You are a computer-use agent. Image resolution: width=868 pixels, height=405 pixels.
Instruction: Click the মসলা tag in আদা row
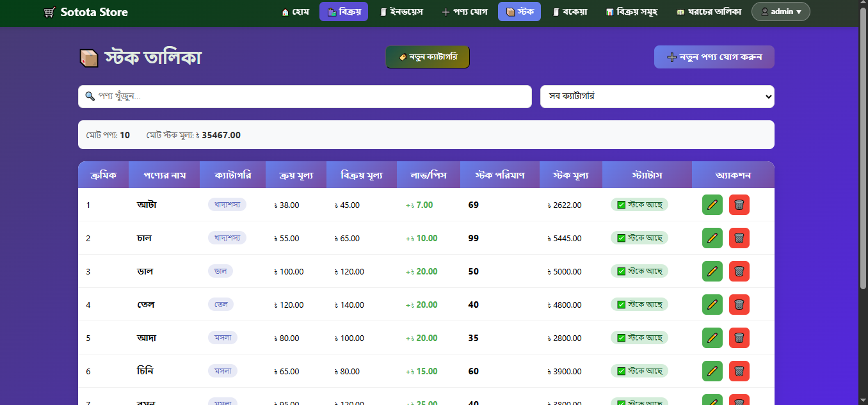[223, 338]
